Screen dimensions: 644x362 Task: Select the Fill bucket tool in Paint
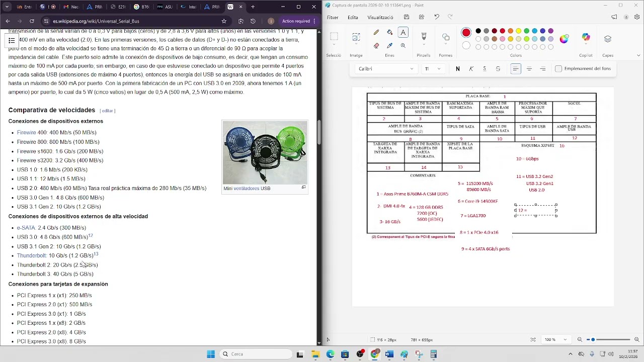click(389, 32)
